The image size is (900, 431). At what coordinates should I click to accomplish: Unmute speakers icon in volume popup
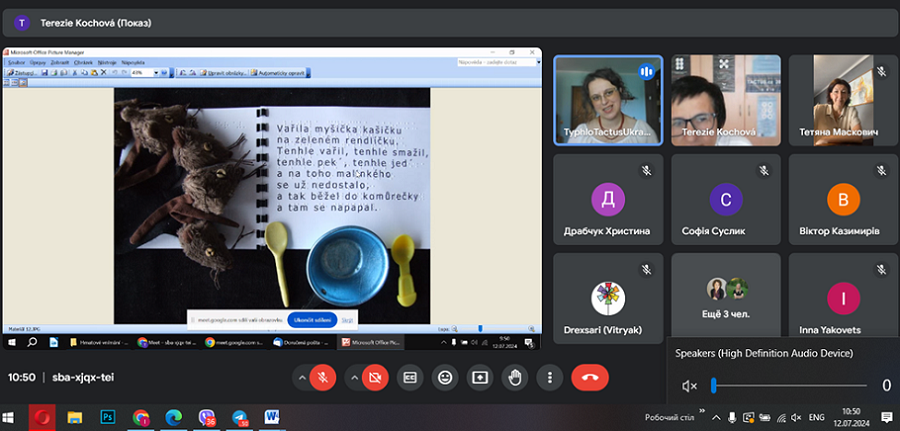[x=689, y=386]
